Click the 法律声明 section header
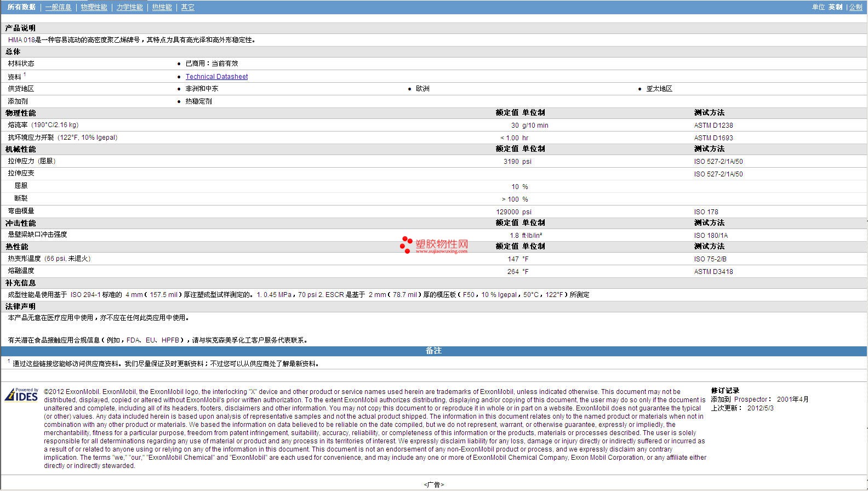Screen dimensions: 868x491 coord(20,306)
